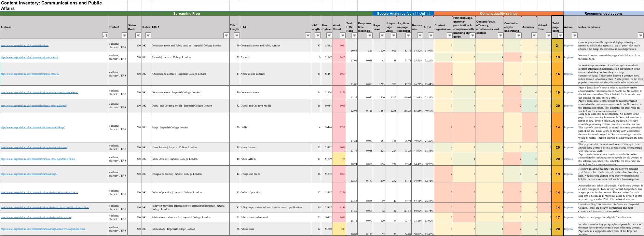Open the Word Count filter dropdown
This screenshot has width=644, height=236.
(343, 36)
